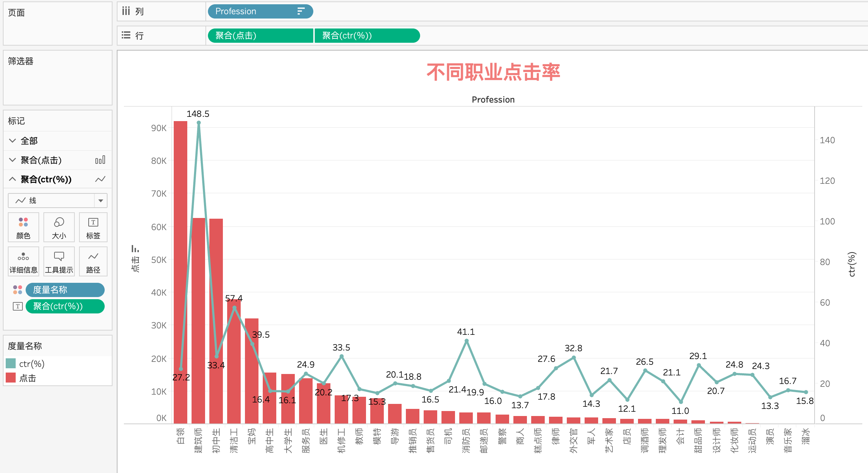Click the 度量名称 legend header

(x=25, y=346)
